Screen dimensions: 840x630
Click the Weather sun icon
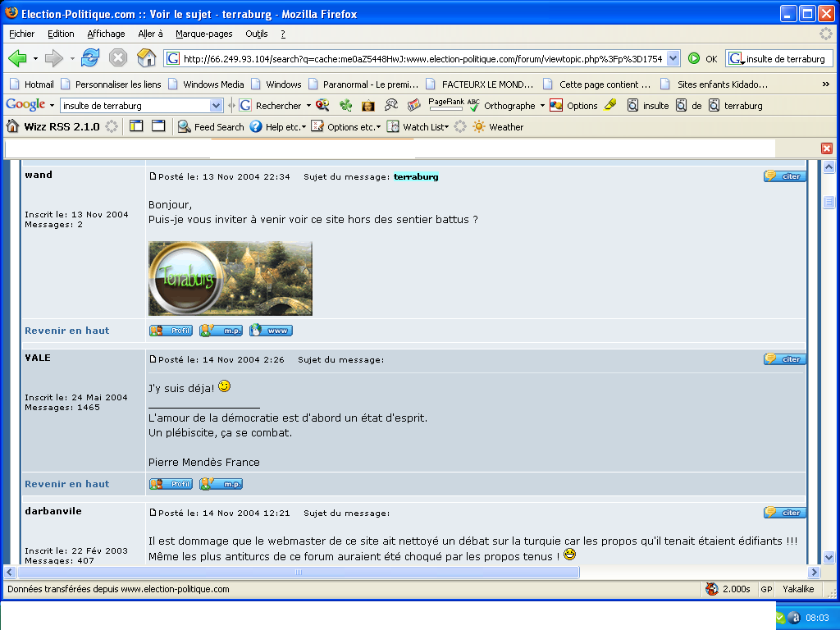coord(479,127)
